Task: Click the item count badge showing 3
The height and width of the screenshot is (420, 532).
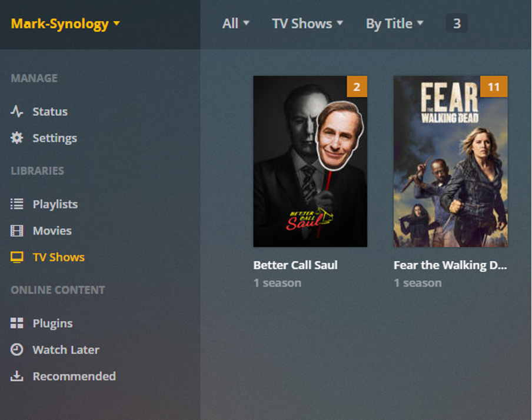Action: coord(457,24)
